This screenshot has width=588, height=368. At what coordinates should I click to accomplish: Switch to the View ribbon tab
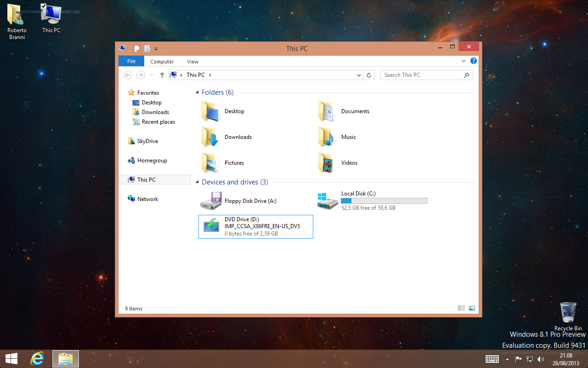point(193,62)
